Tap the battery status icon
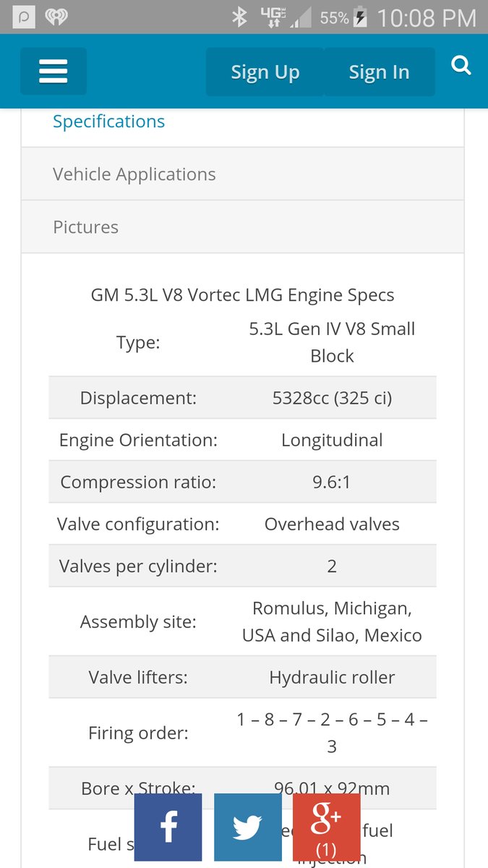Screen dimensions: 488x868 pos(361,17)
